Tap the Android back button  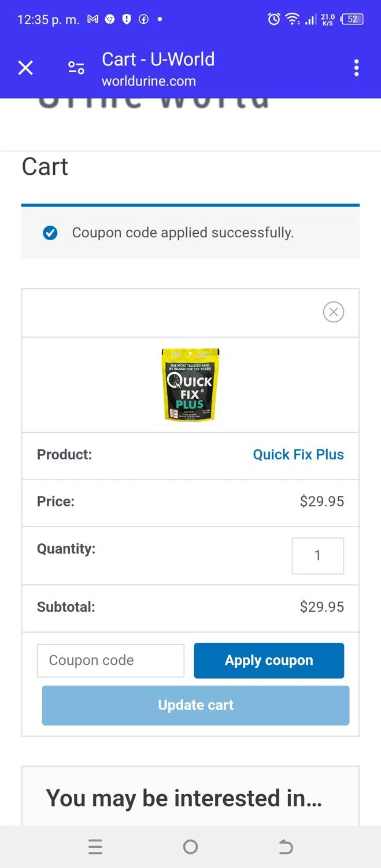tap(286, 847)
